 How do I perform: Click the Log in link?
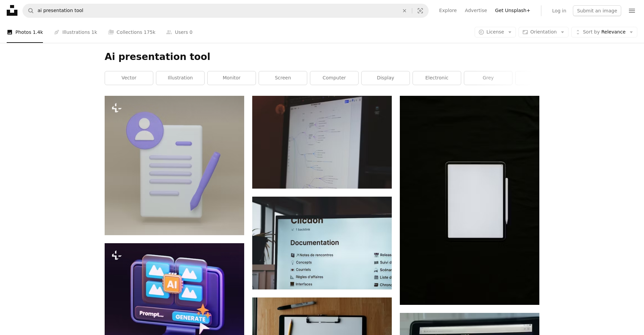click(559, 11)
